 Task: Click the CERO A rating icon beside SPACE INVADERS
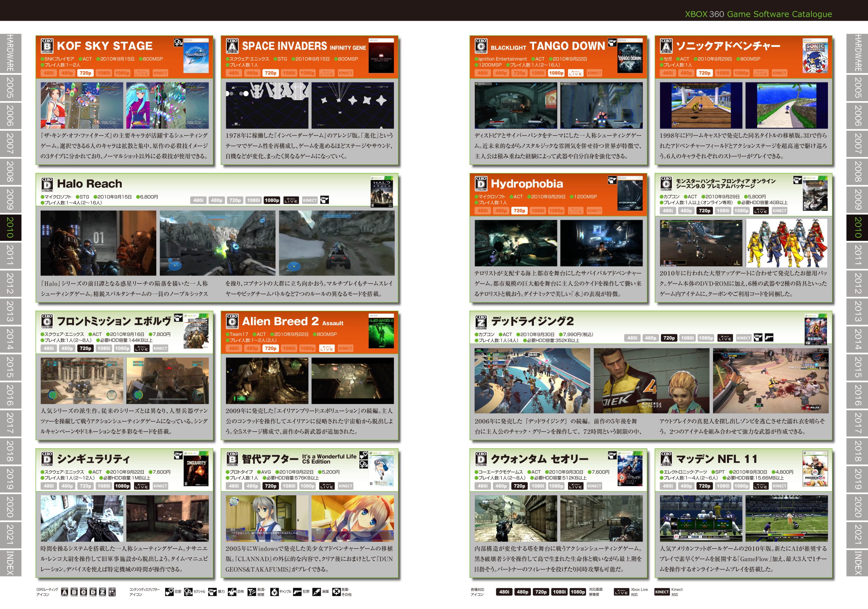pos(233,46)
